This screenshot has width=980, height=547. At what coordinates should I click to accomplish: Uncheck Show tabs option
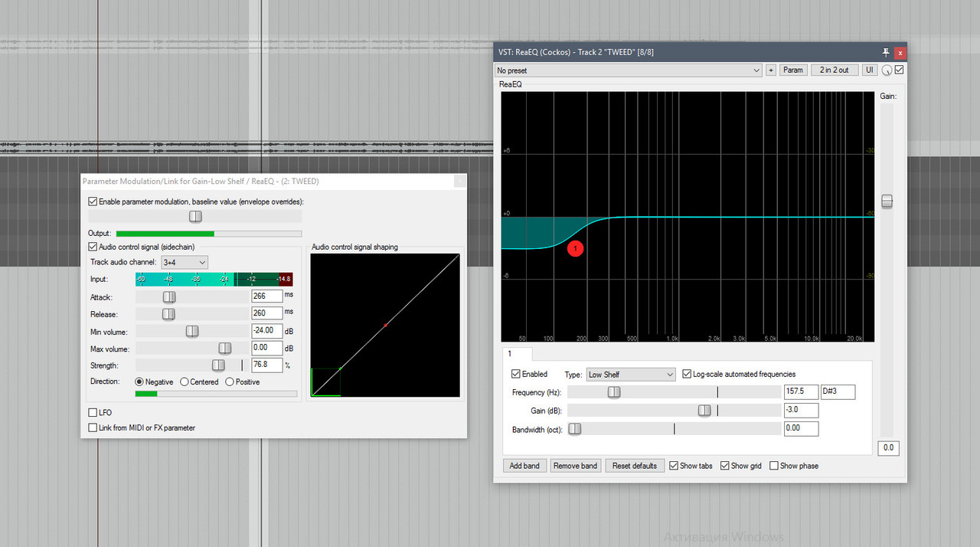click(674, 466)
